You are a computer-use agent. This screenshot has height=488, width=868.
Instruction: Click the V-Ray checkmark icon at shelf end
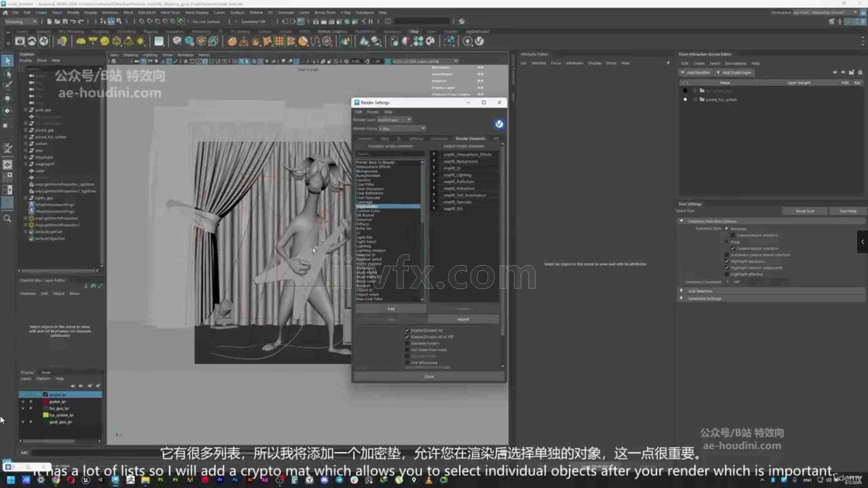click(x=480, y=42)
